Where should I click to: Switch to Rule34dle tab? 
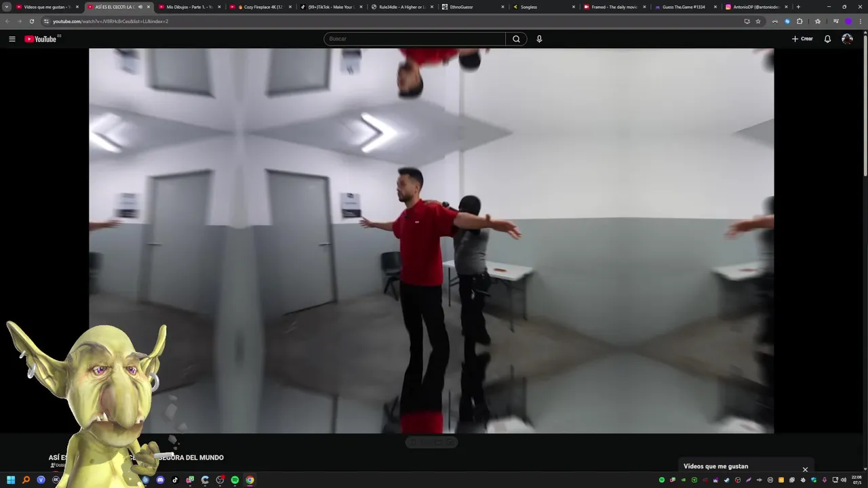coord(403,7)
